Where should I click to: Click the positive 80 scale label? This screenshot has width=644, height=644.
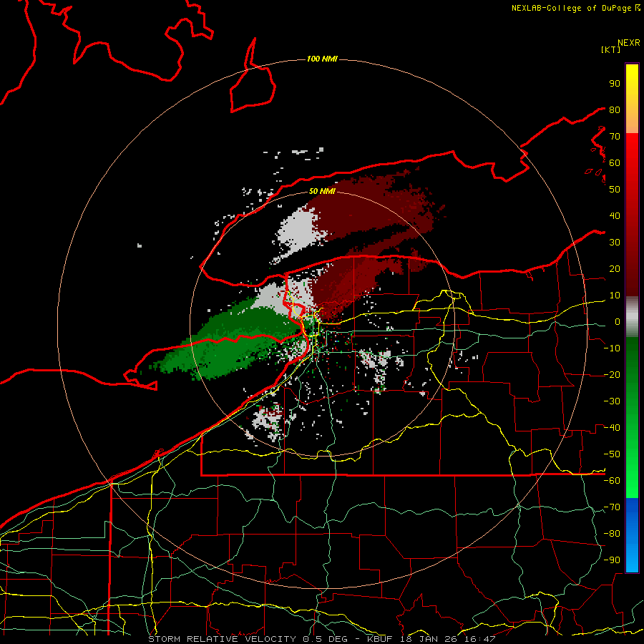point(615,109)
